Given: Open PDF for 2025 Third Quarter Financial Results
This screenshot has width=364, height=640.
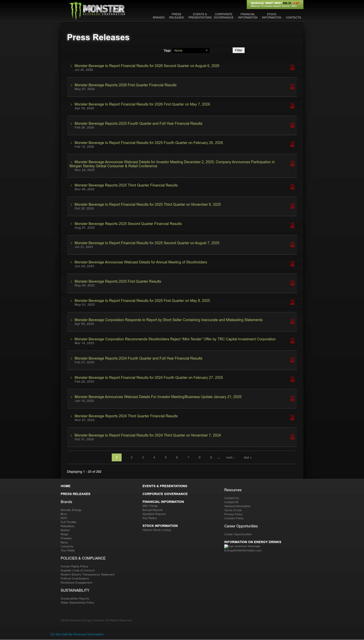Looking at the screenshot, I should (x=292, y=187).
